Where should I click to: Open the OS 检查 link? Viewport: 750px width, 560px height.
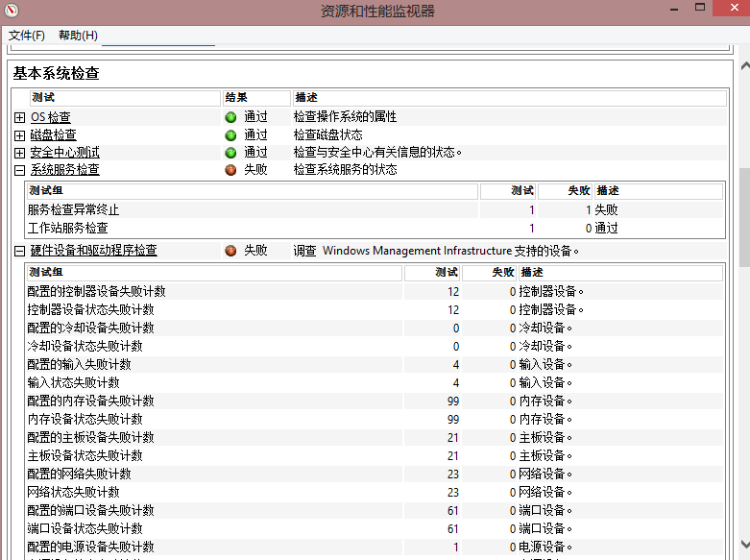tap(50, 117)
